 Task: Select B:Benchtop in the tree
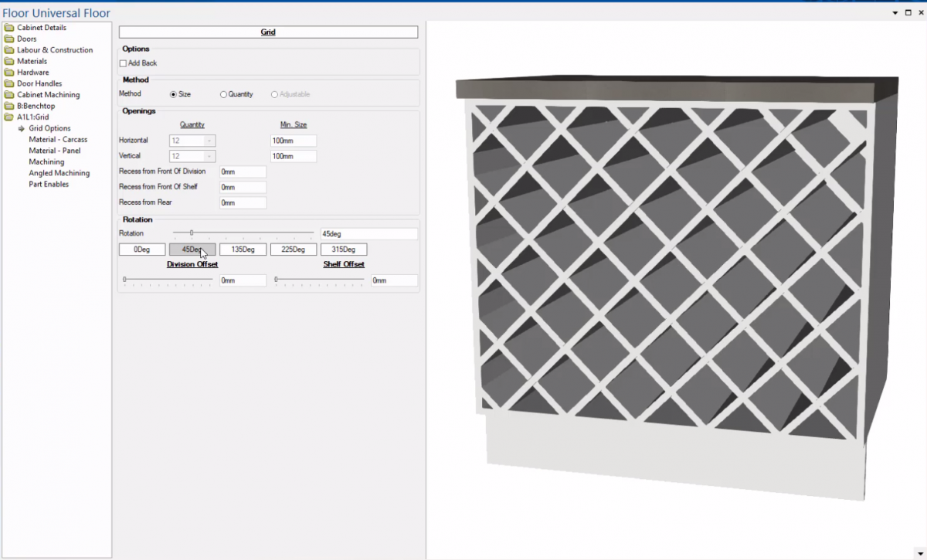(36, 106)
